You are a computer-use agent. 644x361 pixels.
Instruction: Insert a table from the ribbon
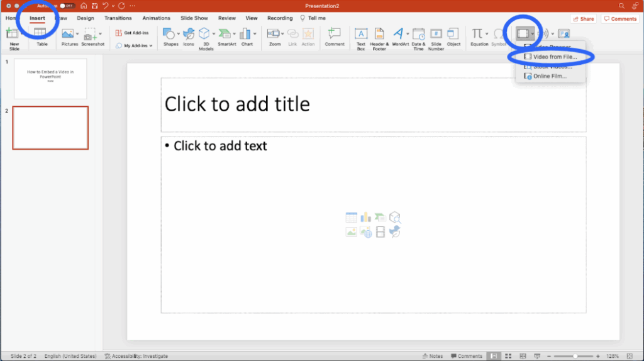(x=41, y=36)
